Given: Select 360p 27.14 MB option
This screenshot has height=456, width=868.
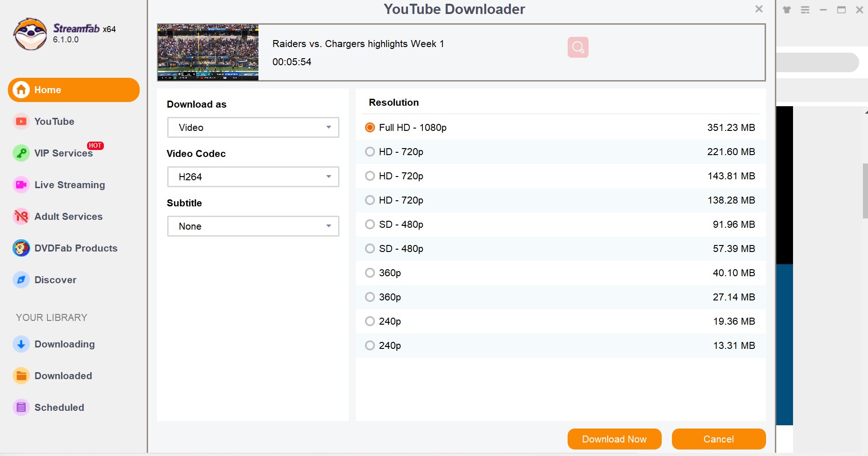Looking at the screenshot, I should click(x=561, y=297).
